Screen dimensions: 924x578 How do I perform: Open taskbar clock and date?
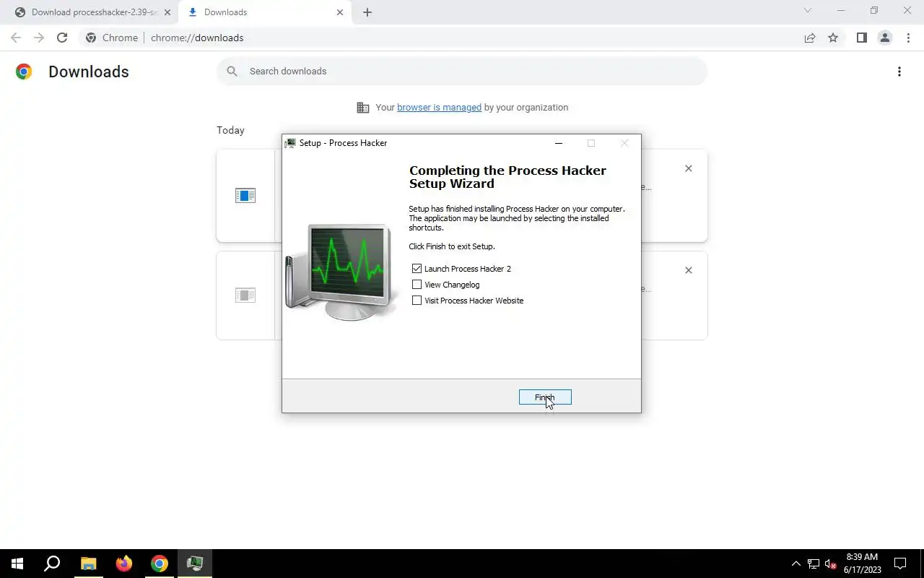coord(863,564)
